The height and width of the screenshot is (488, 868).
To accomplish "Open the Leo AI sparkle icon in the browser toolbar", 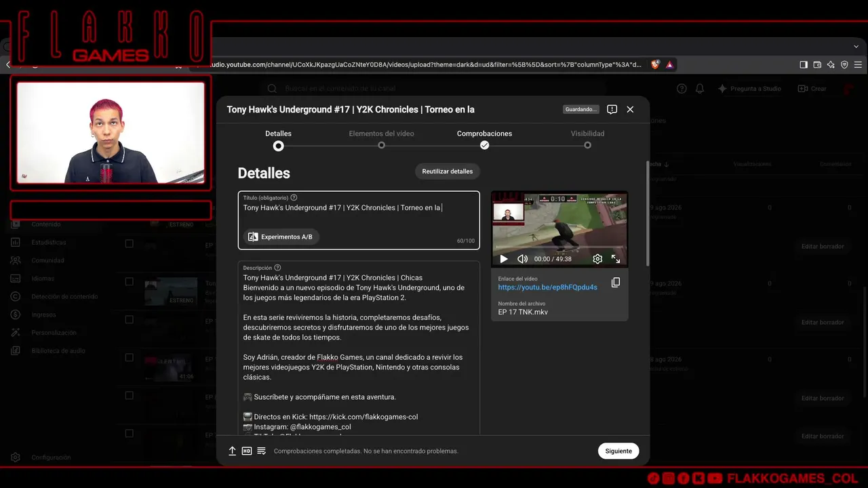I will (831, 64).
